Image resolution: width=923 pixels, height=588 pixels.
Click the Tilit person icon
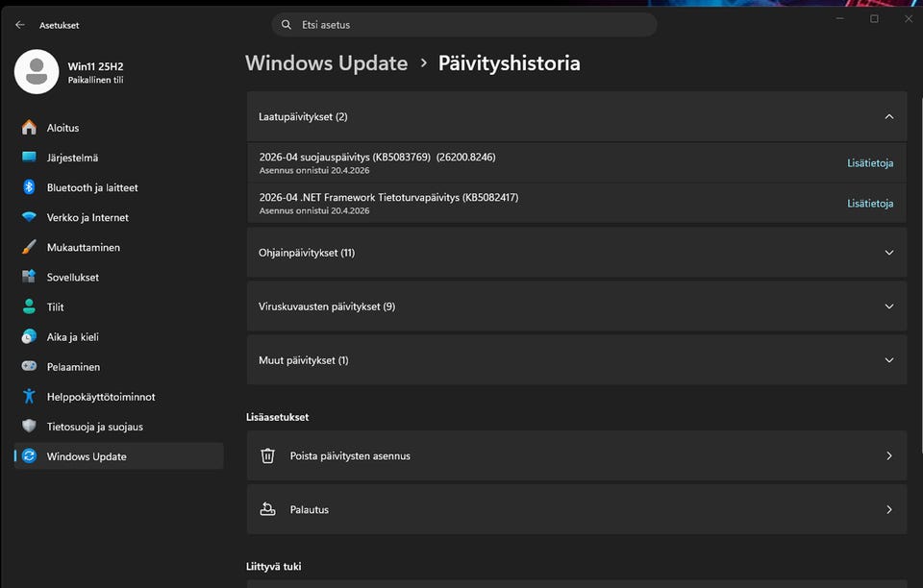click(x=29, y=306)
